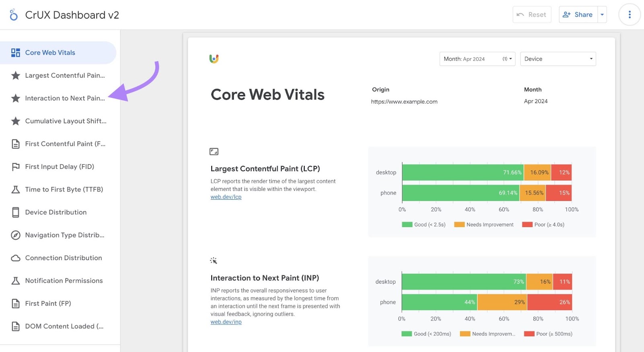This screenshot has width=644, height=352.
Task: Click the green Good legend swatch in LCP chart
Action: click(407, 225)
